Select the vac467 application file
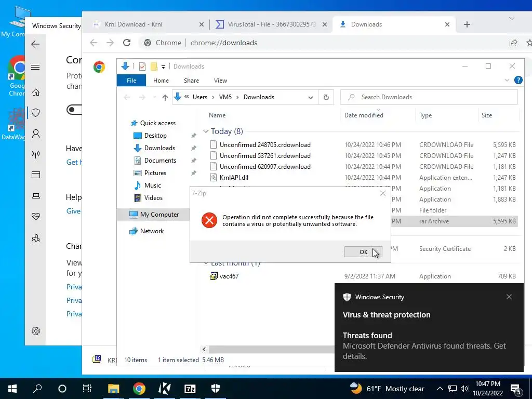The height and width of the screenshot is (399, 532). pyautogui.click(x=229, y=276)
